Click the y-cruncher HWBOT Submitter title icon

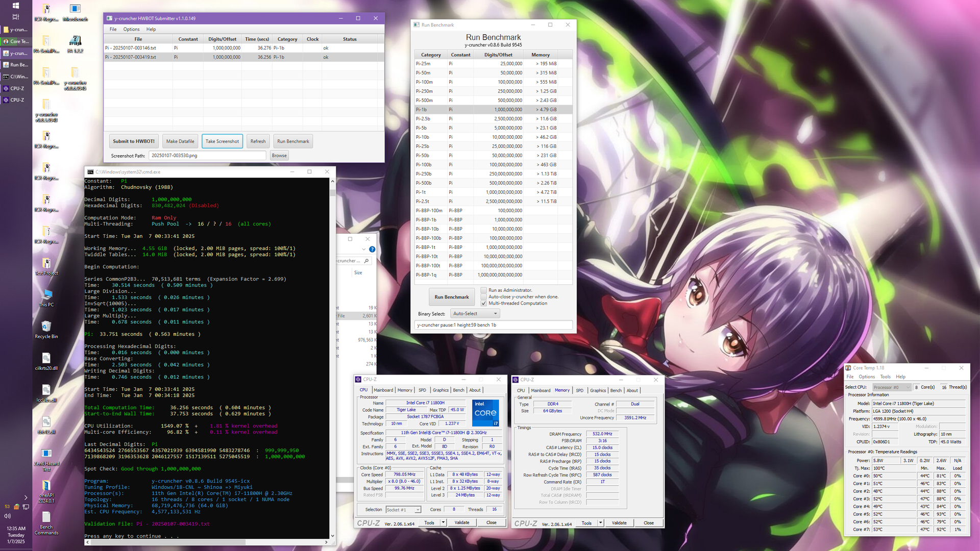point(109,18)
